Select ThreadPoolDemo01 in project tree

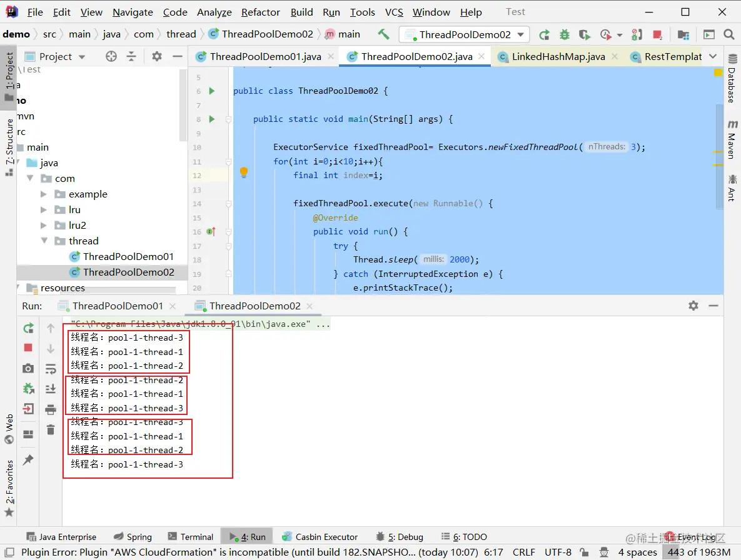(x=129, y=256)
